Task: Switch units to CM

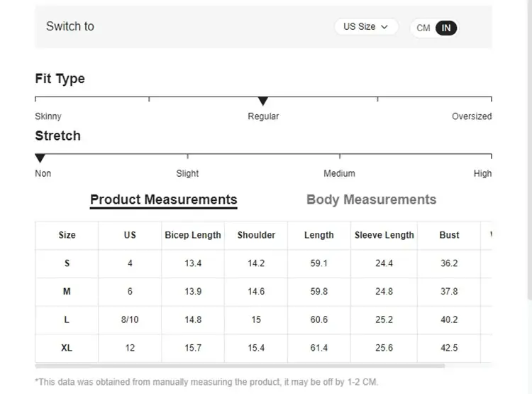Action: tap(423, 28)
